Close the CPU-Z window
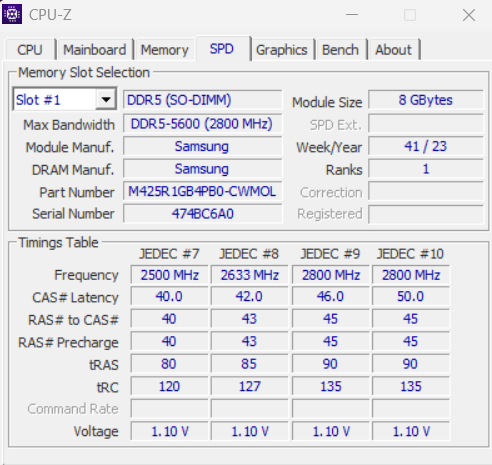The height and width of the screenshot is (465, 492). (x=469, y=15)
